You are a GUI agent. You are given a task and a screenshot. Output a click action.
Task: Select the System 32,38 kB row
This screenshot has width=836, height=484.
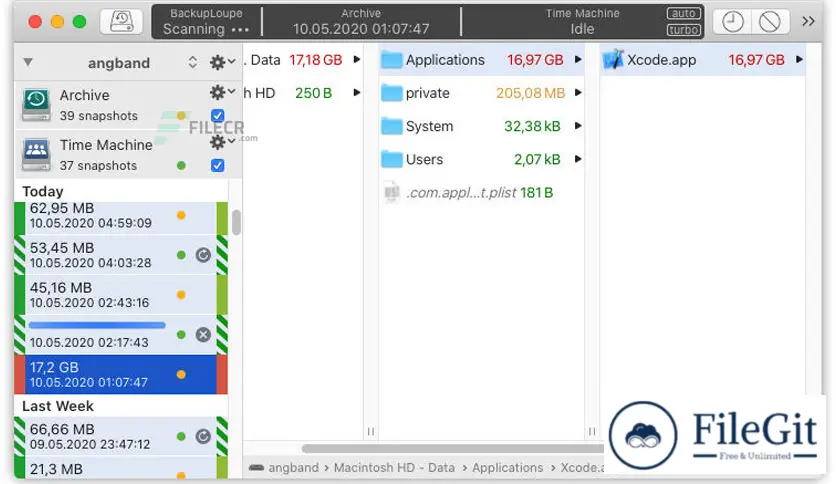pyautogui.click(x=482, y=126)
